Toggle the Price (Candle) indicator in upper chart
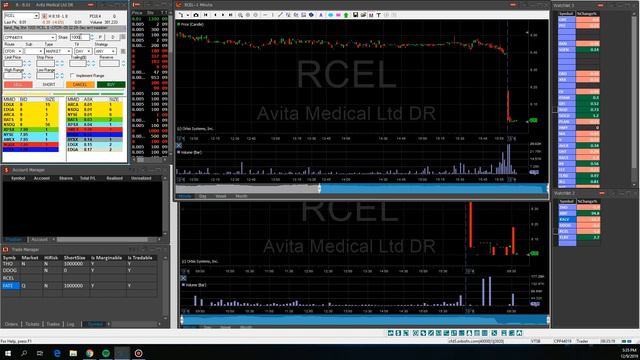 (191, 24)
